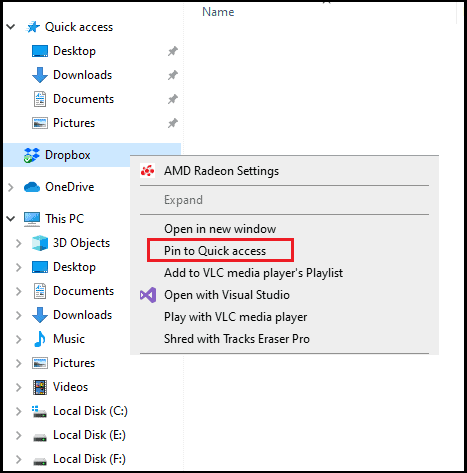Choose Open in new window
The image size is (467, 473).
point(220,229)
